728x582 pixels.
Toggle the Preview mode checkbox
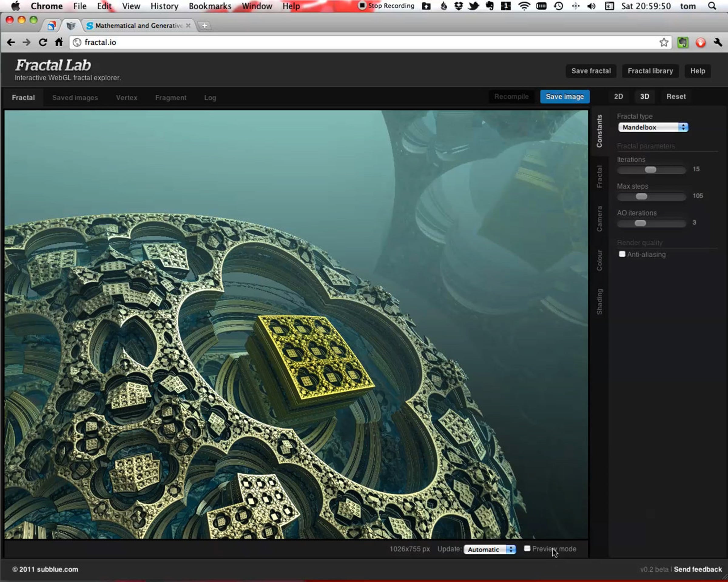click(527, 548)
